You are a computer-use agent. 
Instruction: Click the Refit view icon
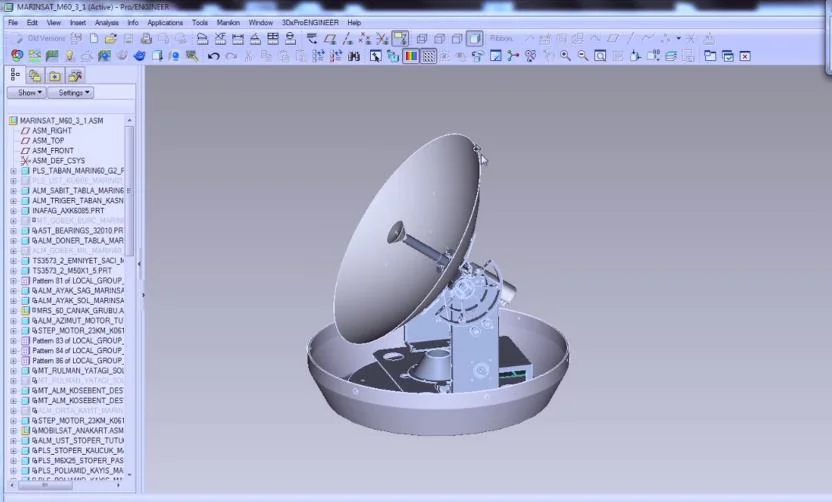(x=600, y=56)
